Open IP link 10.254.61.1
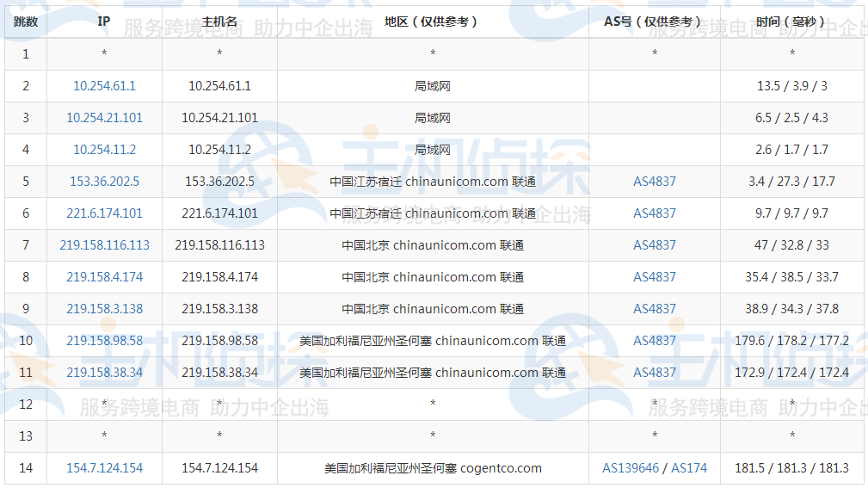This screenshot has width=868, height=488. [x=104, y=86]
